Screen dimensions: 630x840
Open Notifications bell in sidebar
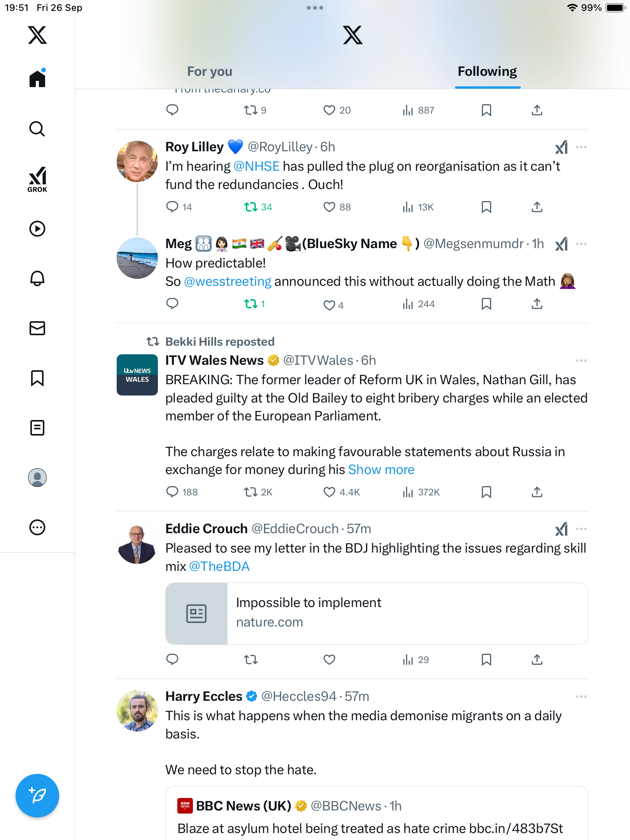(37, 278)
